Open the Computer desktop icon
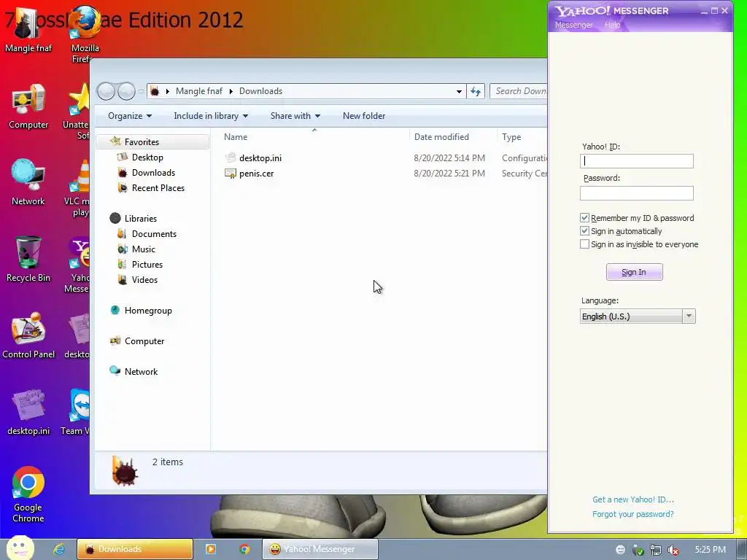 click(28, 106)
